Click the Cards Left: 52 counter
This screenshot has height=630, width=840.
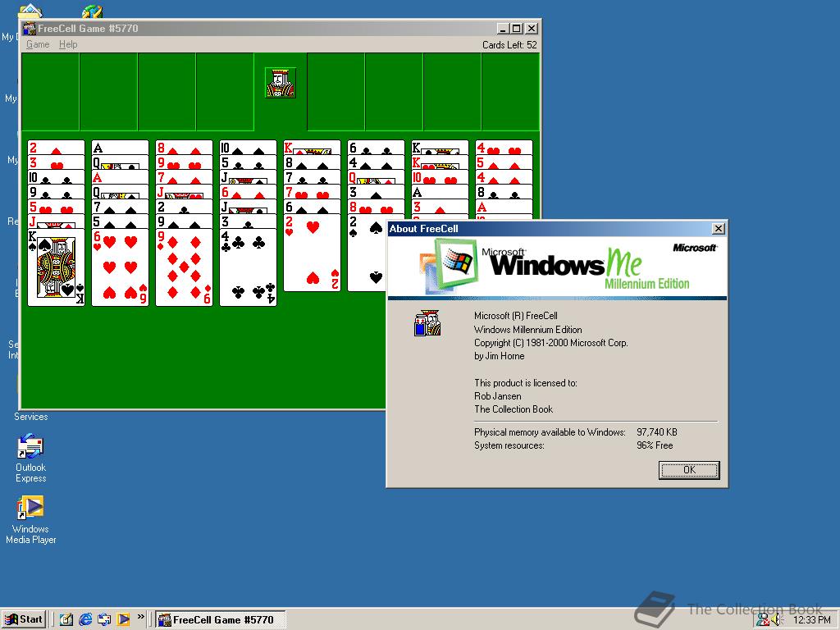pos(509,45)
